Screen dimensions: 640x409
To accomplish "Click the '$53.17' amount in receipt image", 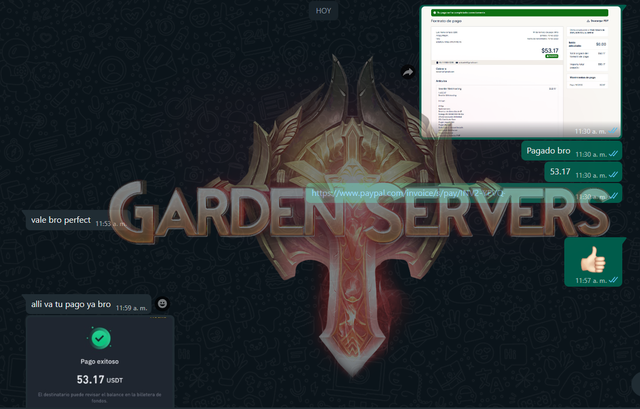I will pos(550,51).
